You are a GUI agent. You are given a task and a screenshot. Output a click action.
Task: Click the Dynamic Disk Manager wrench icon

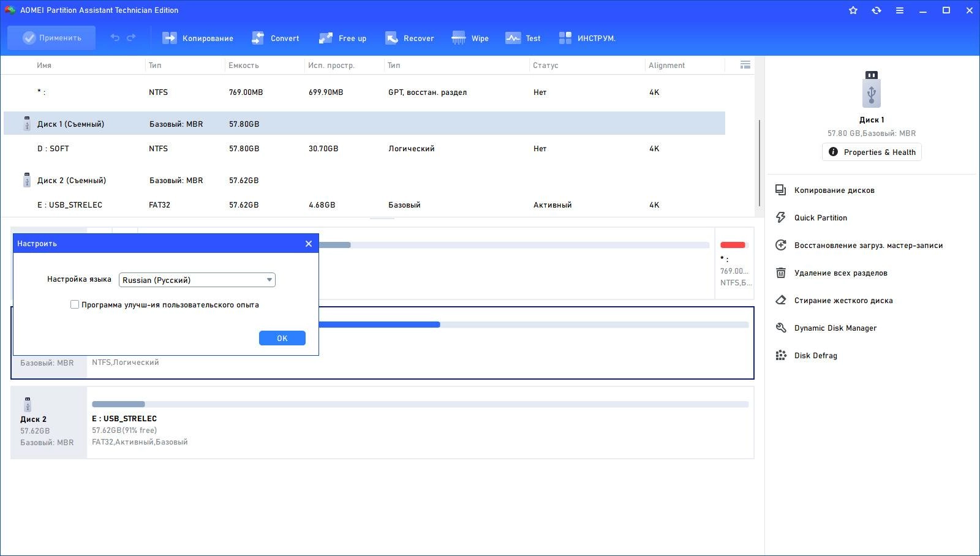[x=781, y=328]
